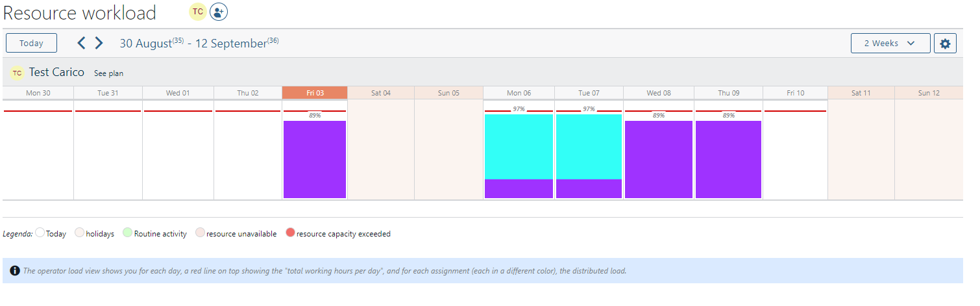The width and height of the screenshot is (980, 306).
Task: Click the red resource capacity exceeded legend dot
Action: tap(290, 233)
